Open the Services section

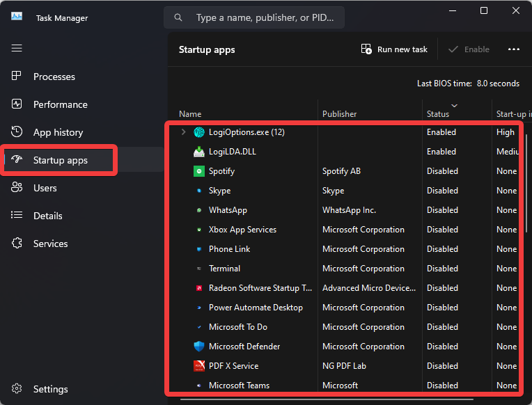click(50, 244)
